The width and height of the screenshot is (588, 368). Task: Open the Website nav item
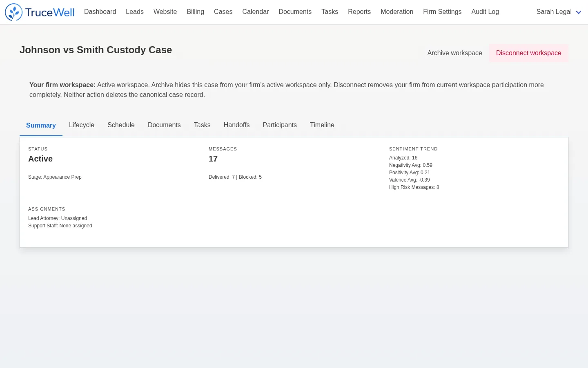(x=165, y=12)
